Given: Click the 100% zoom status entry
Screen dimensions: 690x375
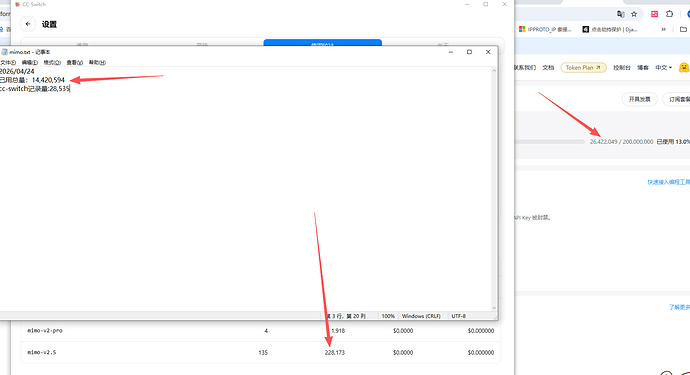Looking at the screenshot, I should tap(388, 316).
